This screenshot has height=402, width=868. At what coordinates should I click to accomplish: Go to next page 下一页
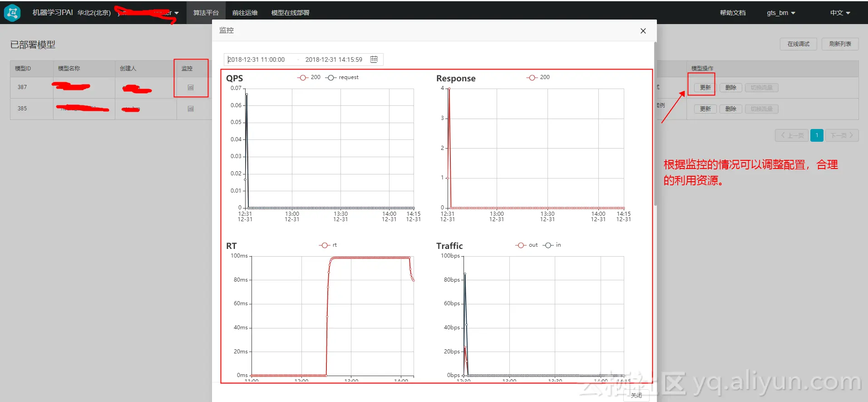tap(842, 135)
